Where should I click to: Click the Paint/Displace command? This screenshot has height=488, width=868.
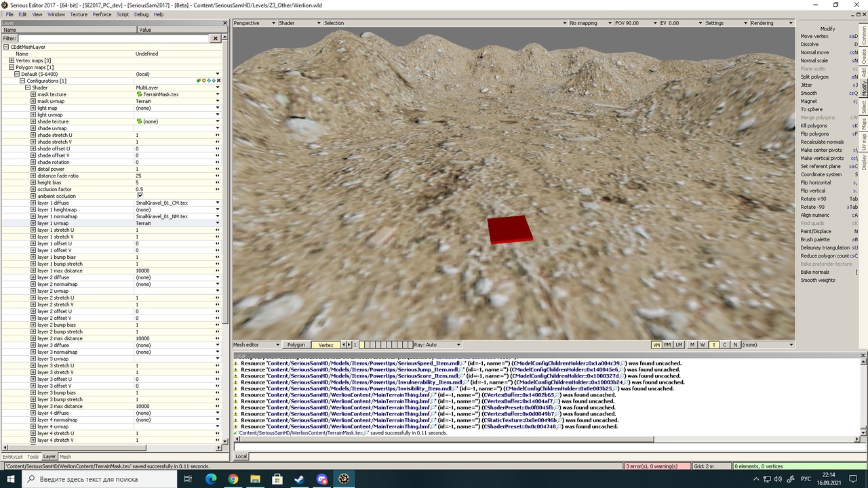(816, 231)
